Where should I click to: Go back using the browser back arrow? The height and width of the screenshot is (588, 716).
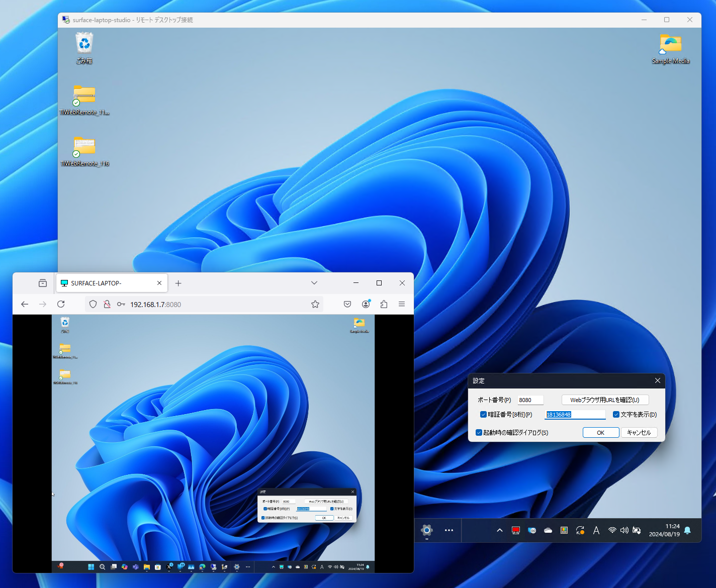click(x=25, y=304)
